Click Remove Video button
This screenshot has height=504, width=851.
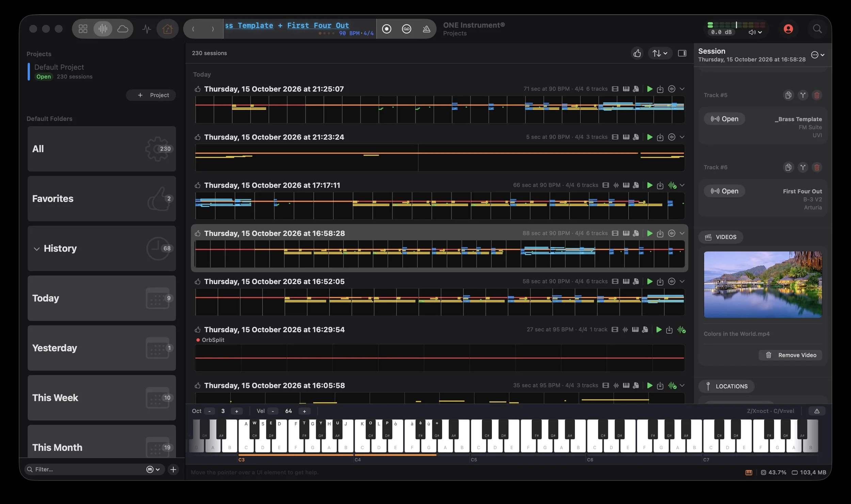(x=790, y=355)
